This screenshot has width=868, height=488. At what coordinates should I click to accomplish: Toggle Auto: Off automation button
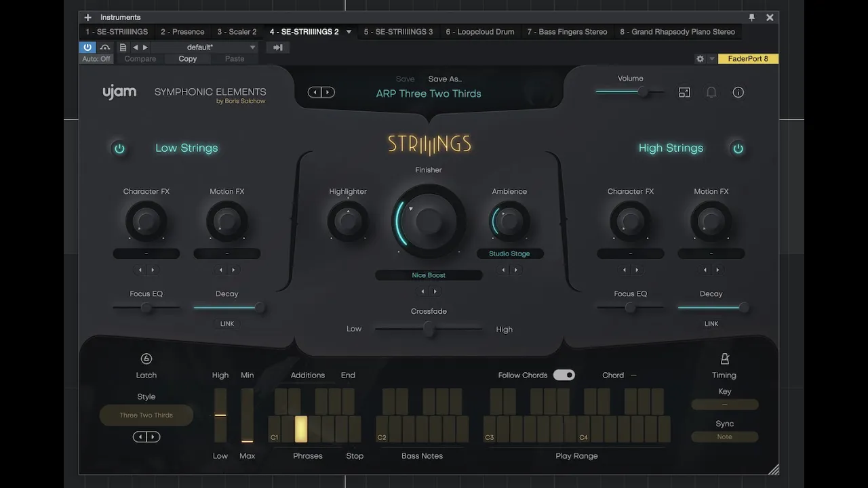click(96, 59)
